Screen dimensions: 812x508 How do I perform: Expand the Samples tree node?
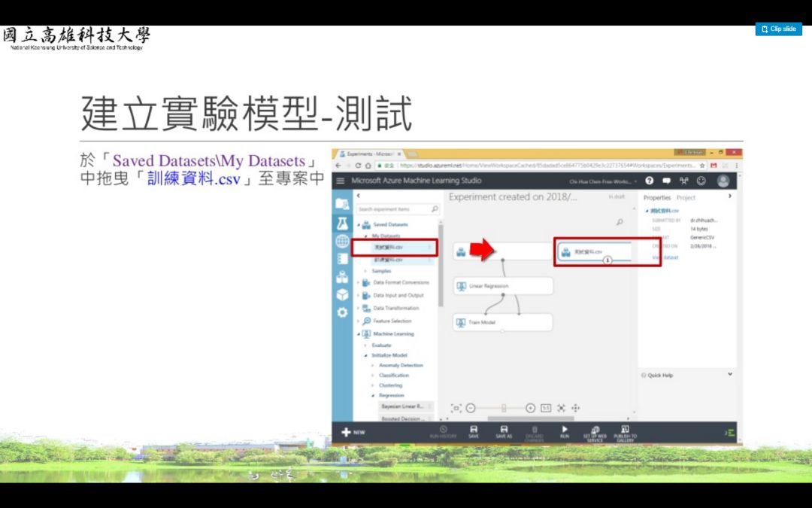coord(365,271)
